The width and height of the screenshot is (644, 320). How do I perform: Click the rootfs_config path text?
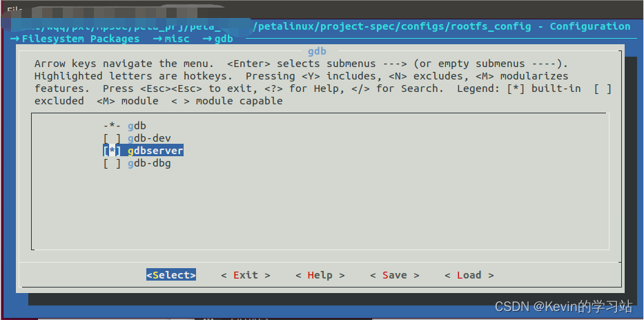(x=491, y=26)
